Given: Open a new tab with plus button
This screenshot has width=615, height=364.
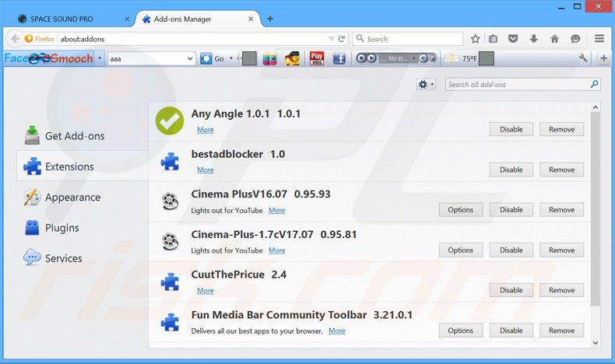Looking at the screenshot, I should coord(270,19).
